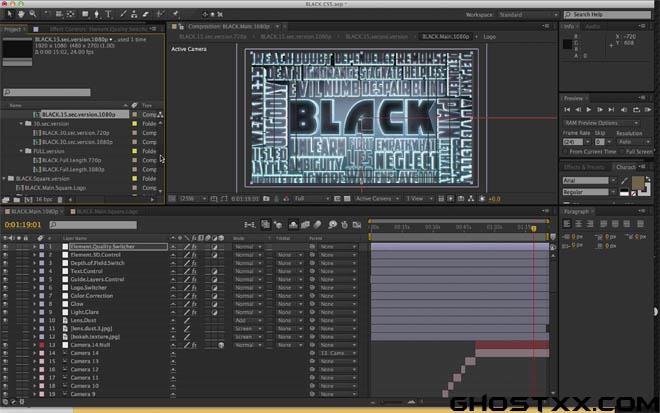Click the current time indicator on ruler
660x413 pixels.
[533, 228]
